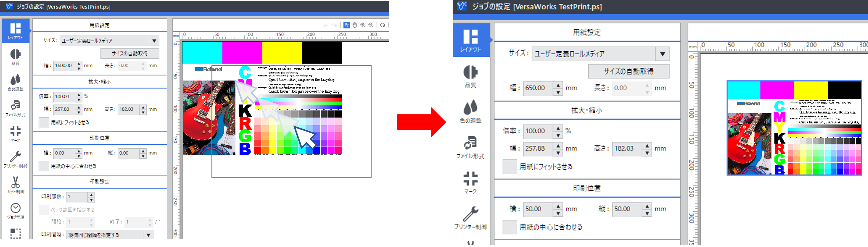Open 色の調整 in right window sidebar
The height and width of the screenshot is (247, 868).
pos(471,112)
